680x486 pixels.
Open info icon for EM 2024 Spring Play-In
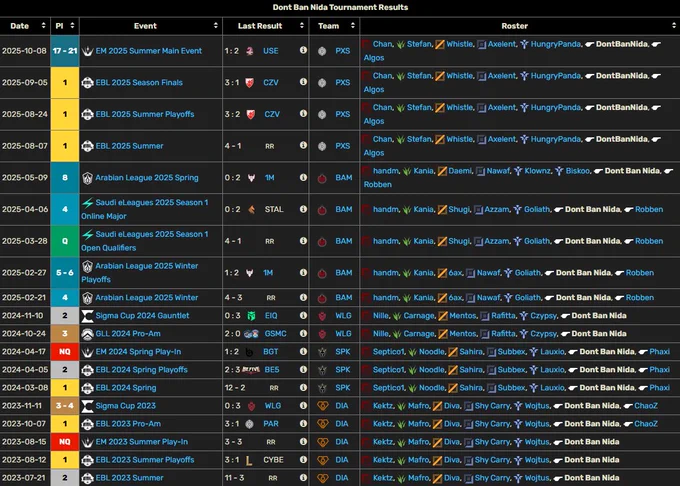pos(303,352)
